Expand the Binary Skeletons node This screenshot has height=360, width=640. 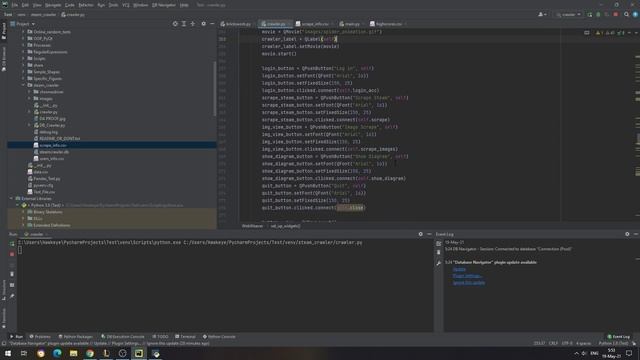pos(23,212)
